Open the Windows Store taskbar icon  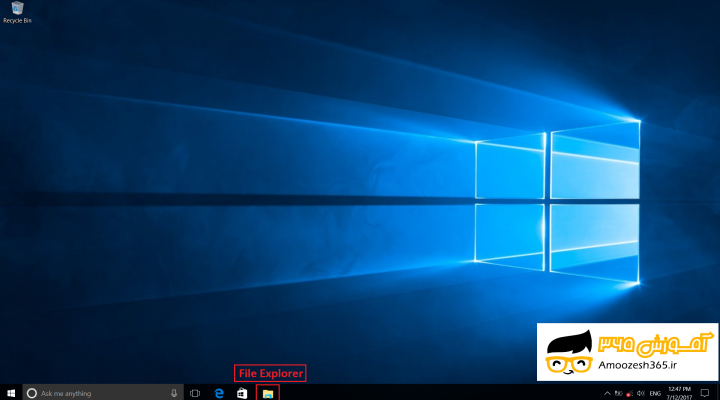[242, 393]
